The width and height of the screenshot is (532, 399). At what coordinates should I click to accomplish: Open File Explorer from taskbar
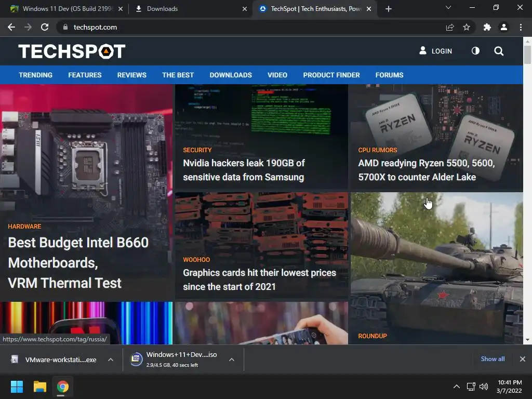[39, 387]
